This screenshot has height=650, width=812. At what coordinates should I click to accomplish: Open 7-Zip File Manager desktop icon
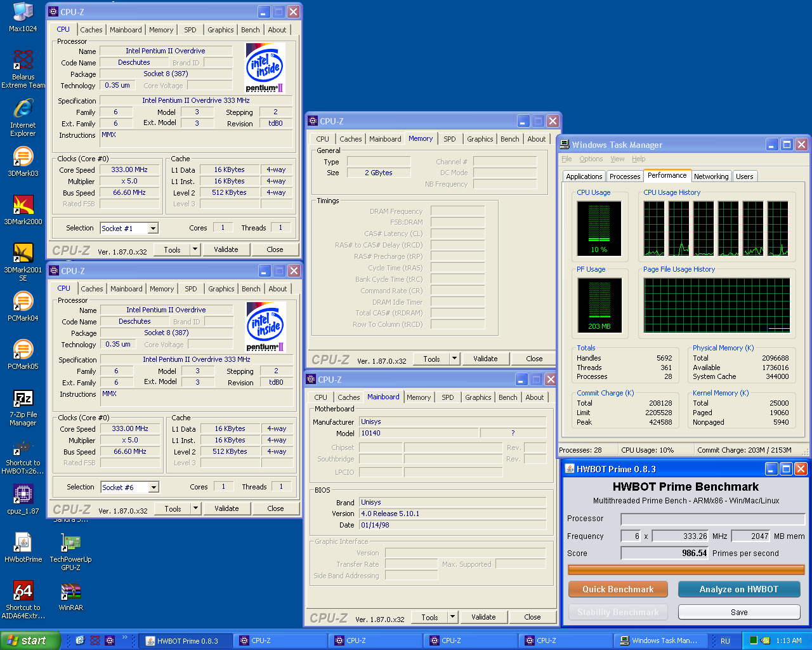[23, 408]
